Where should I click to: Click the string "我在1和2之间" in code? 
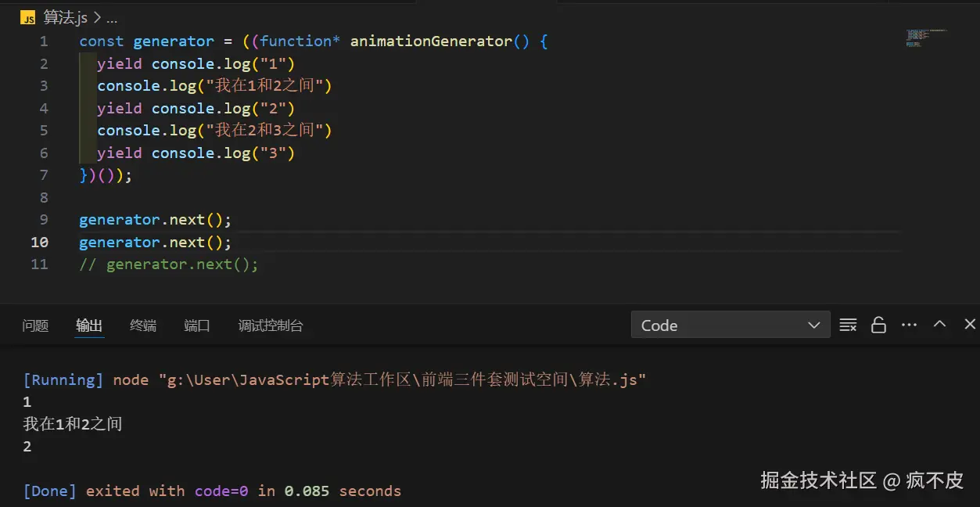pyautogui.click(x=269, y=85)
